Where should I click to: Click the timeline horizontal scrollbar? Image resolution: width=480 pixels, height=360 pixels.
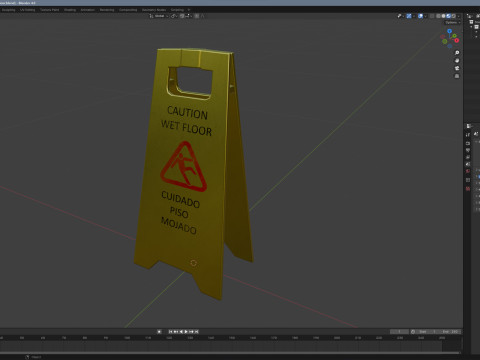(230, 353)
